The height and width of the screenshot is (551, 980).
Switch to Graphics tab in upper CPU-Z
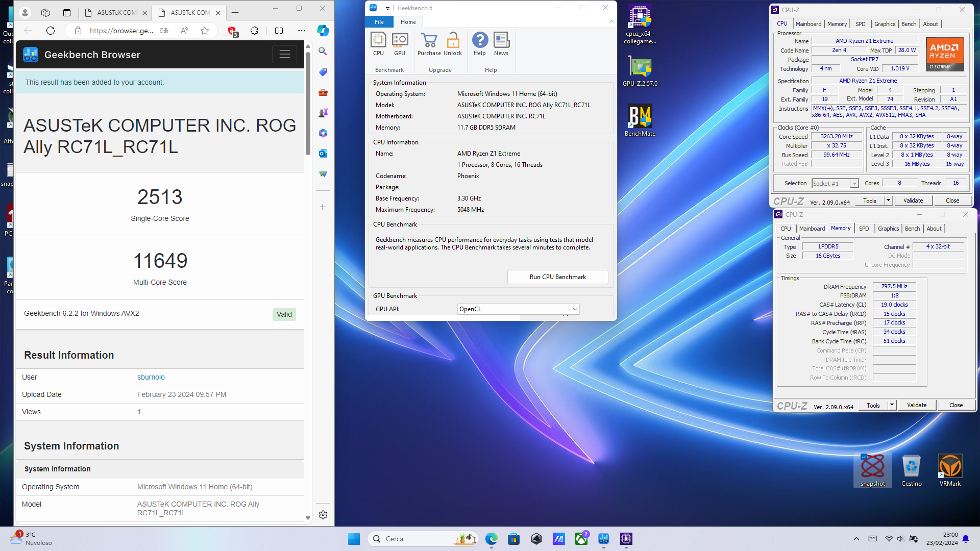[x=885, y=24]
